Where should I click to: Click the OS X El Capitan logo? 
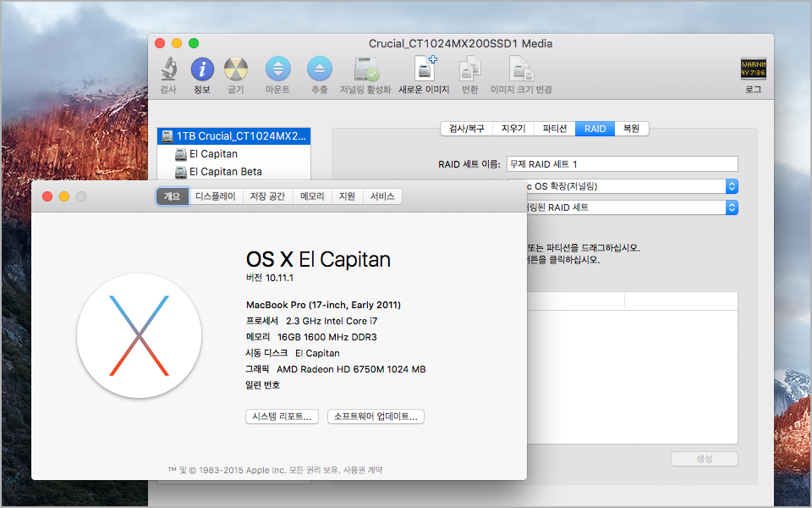[x=140, y=335]
